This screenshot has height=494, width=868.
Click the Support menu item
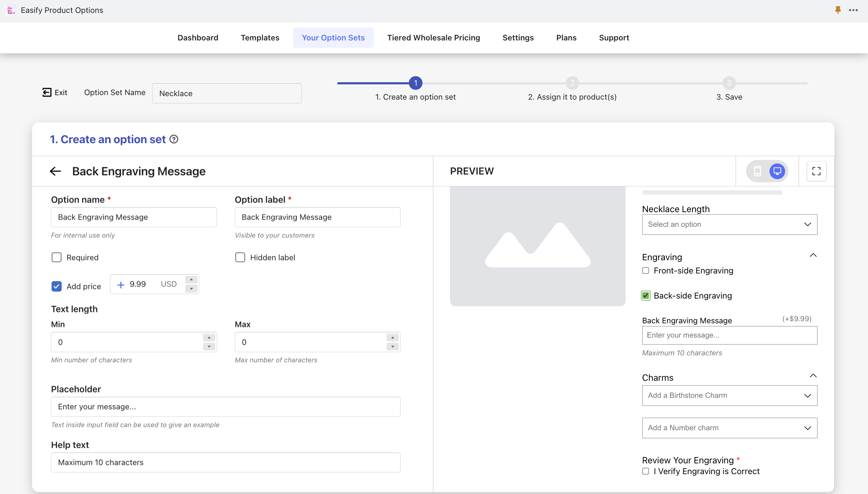[614, 38]
